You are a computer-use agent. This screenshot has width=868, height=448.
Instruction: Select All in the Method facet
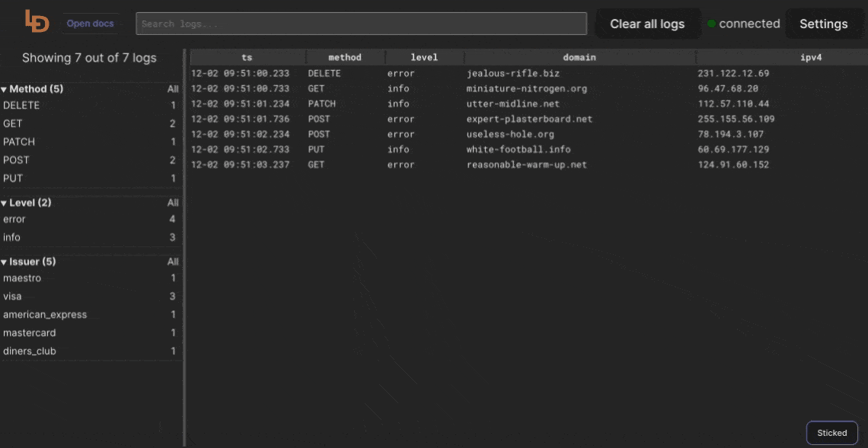[x=173, y=89]
